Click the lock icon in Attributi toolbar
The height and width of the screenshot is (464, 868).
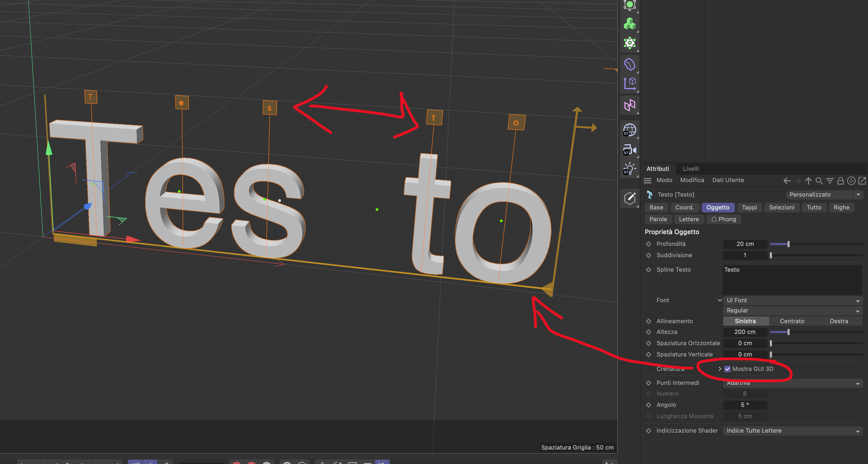pos(840,181)
